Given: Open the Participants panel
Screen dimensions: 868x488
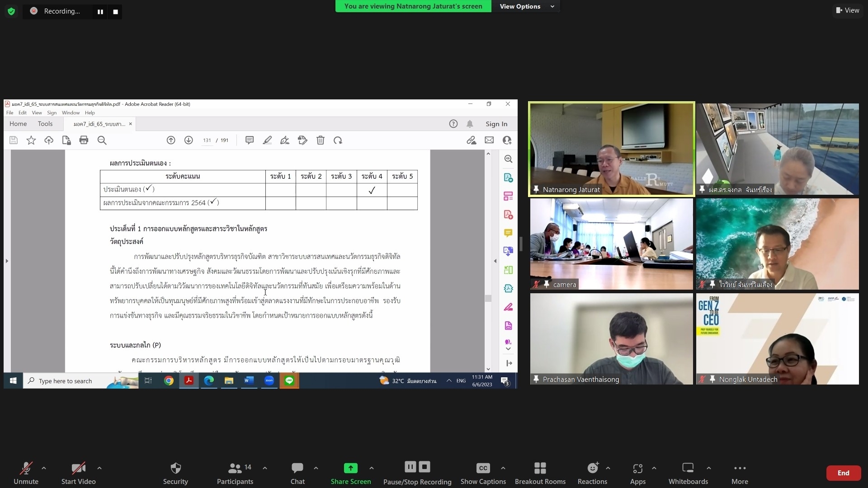Looking at the screenshot, I should (235, 473).
